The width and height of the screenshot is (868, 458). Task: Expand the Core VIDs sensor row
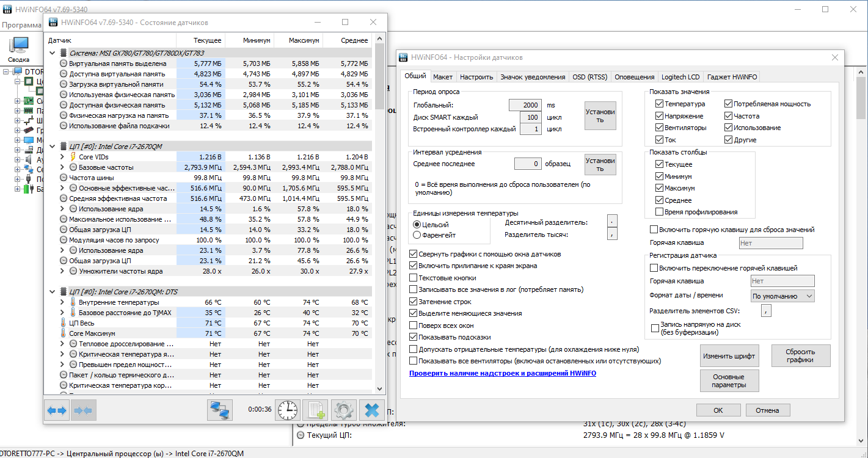click(62, 157)
